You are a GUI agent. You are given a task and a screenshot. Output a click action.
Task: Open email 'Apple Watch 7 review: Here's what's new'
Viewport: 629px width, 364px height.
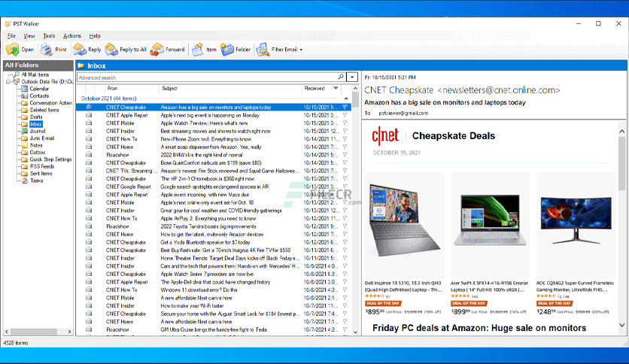coord(214,123)
